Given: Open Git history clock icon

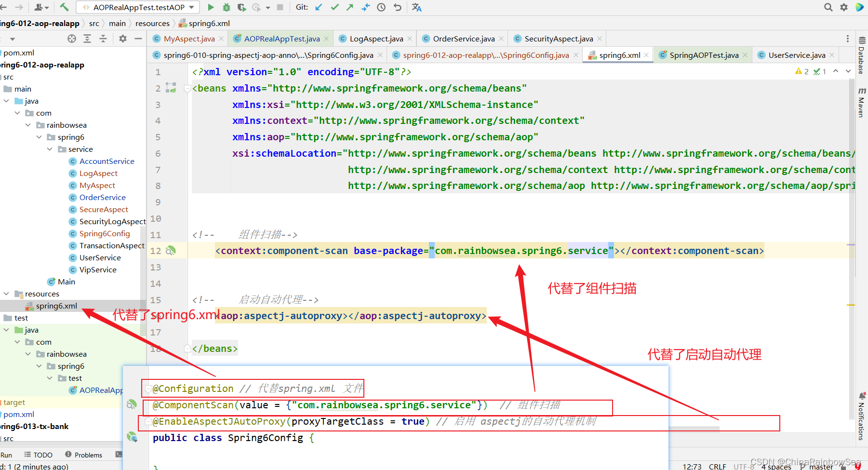Looking at the screenshot, I should click(x=381, y=7).
